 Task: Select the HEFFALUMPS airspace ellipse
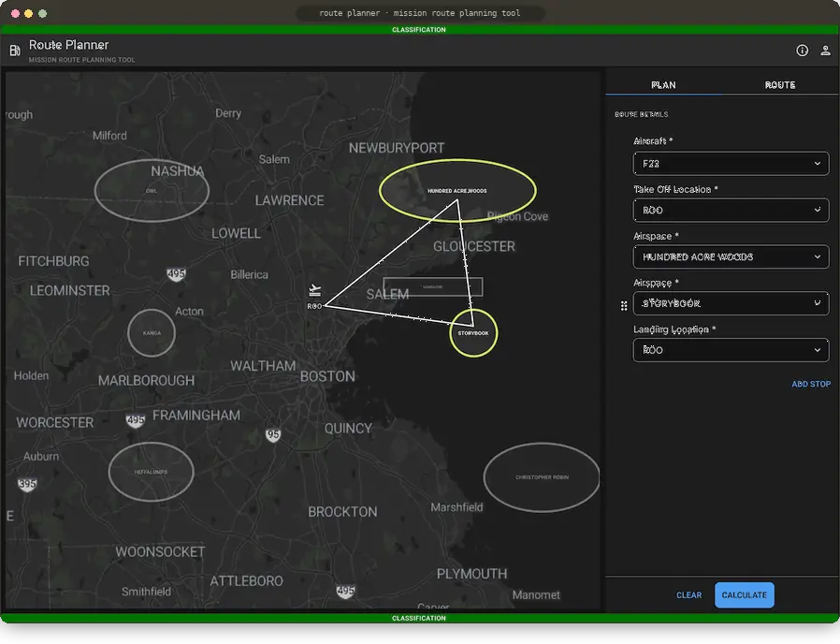click(152, 472)
